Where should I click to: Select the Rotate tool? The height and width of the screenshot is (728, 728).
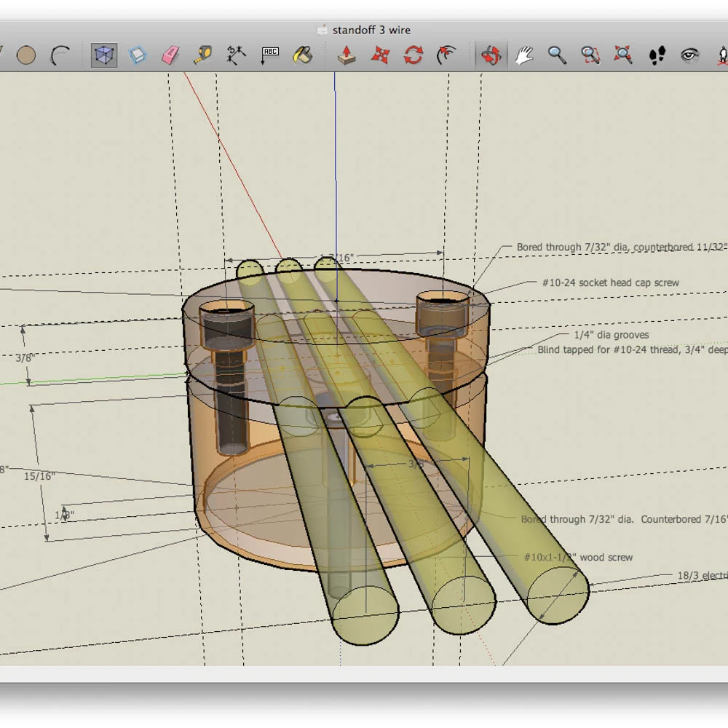(x=414, y=56)
